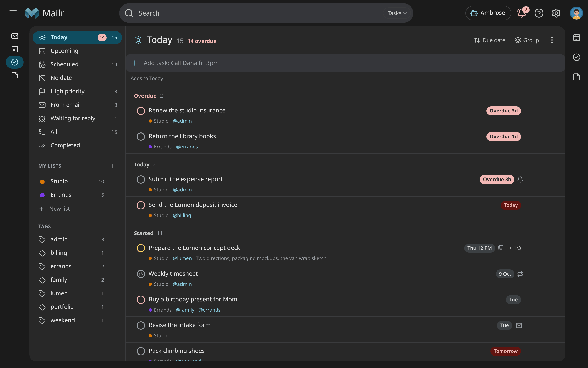Open the @billing tag link on Lumen invoice
This screenshot has width=588, height=368.
(x=182, y=215)
